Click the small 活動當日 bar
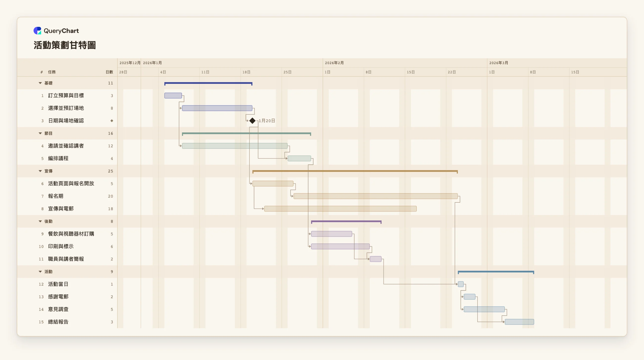Screen dimensions: 644x360 pos(460,284)
